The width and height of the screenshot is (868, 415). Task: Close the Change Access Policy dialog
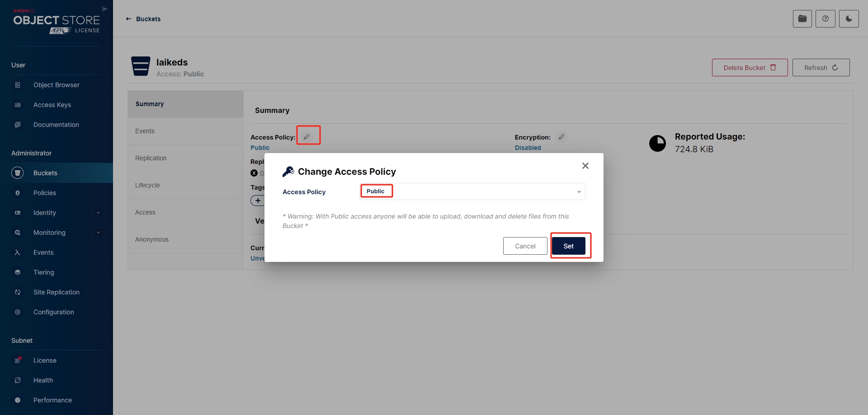585,166
